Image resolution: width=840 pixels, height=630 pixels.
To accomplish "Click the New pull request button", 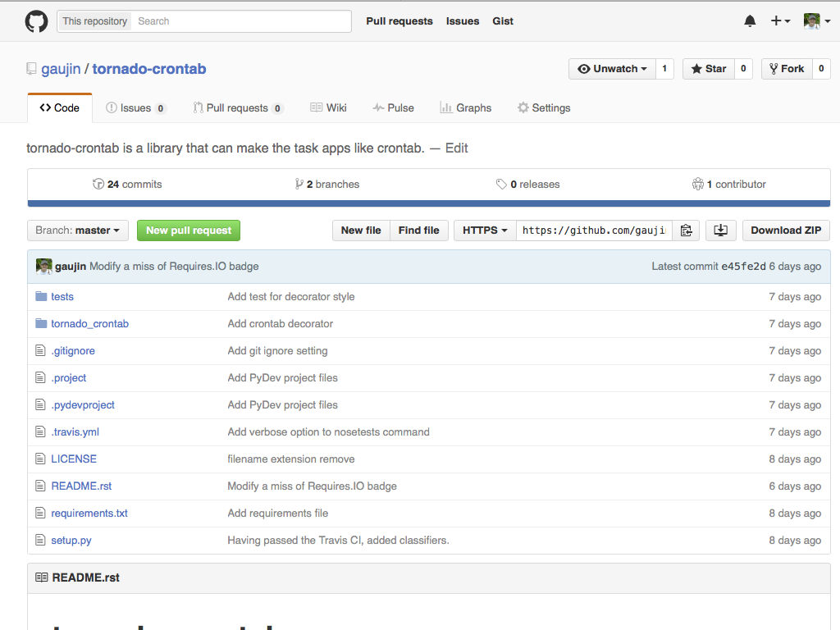I will (188, 231).
